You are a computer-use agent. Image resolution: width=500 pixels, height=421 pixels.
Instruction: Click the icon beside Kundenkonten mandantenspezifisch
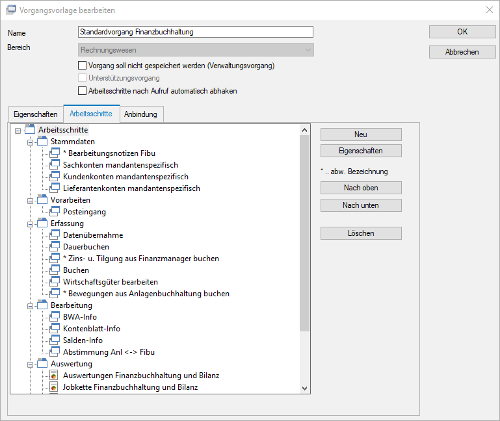55,176
